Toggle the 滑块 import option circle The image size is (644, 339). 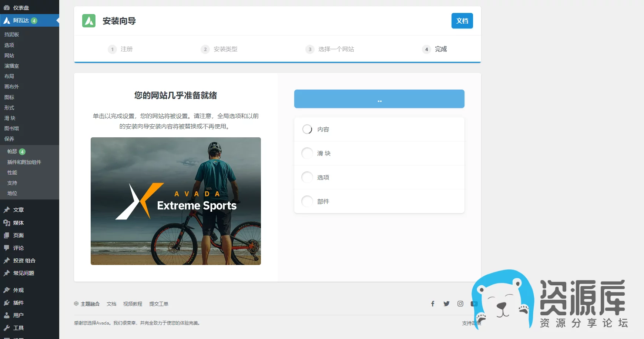tap(307, 153)
